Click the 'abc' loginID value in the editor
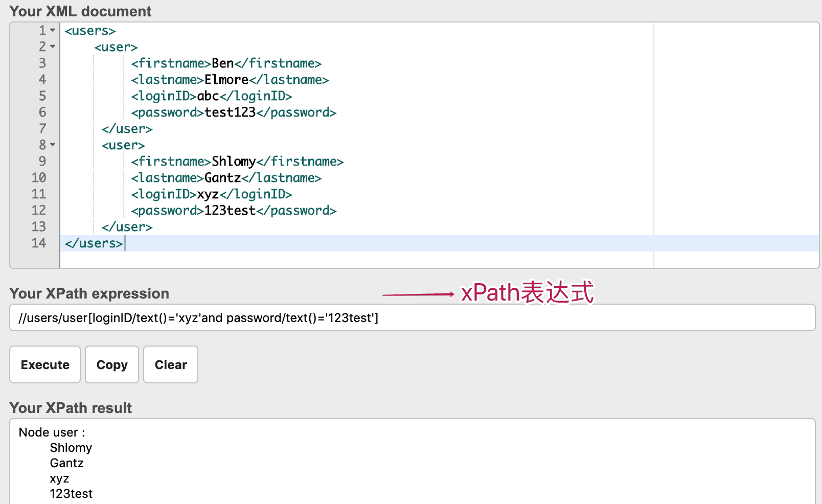This screenshot has height=504, width=822. tap(208, 96)
